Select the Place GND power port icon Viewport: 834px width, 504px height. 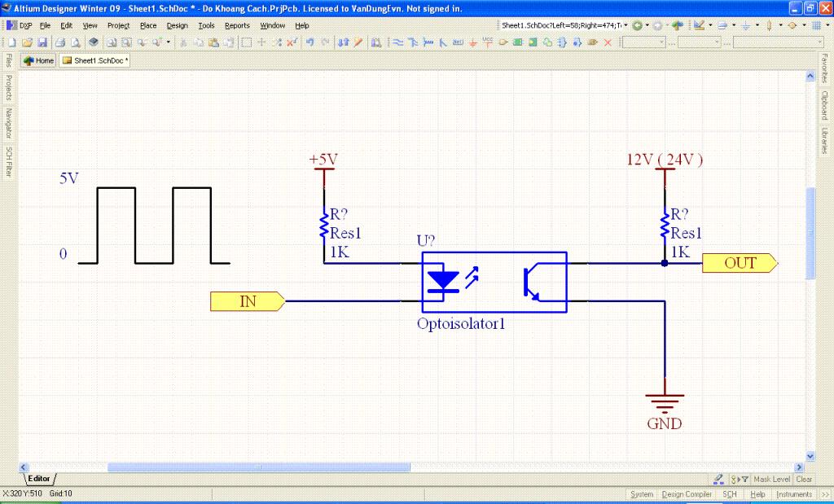[474, 42]
